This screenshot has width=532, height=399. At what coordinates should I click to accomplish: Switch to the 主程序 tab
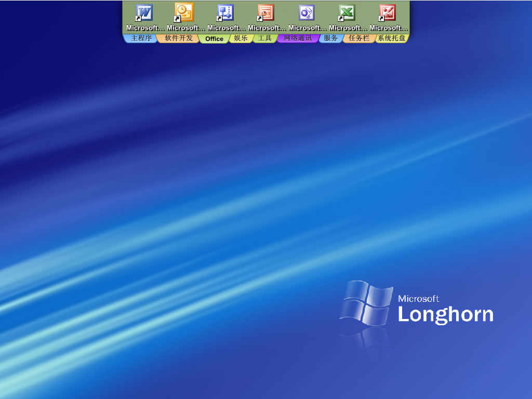[140, 38]
